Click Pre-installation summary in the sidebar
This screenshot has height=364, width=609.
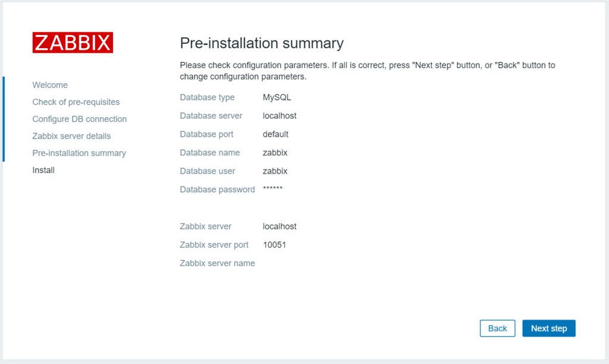click(79, 153)
